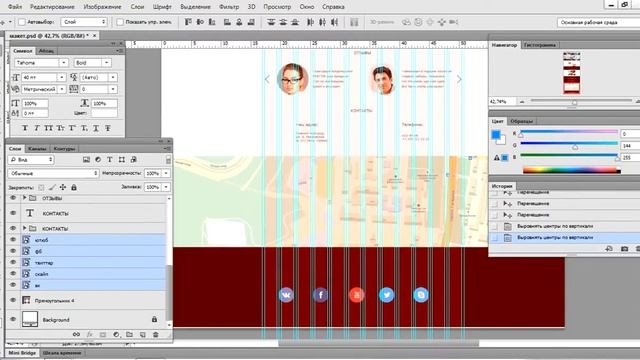Image resolution: width=640 pixels, height=360 pixels.
Task: Adjust the G color slider
Action: coord(575,147)
